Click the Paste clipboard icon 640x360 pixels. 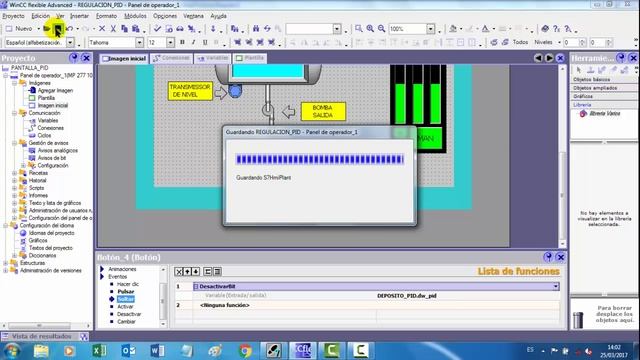tap(136, 29)
